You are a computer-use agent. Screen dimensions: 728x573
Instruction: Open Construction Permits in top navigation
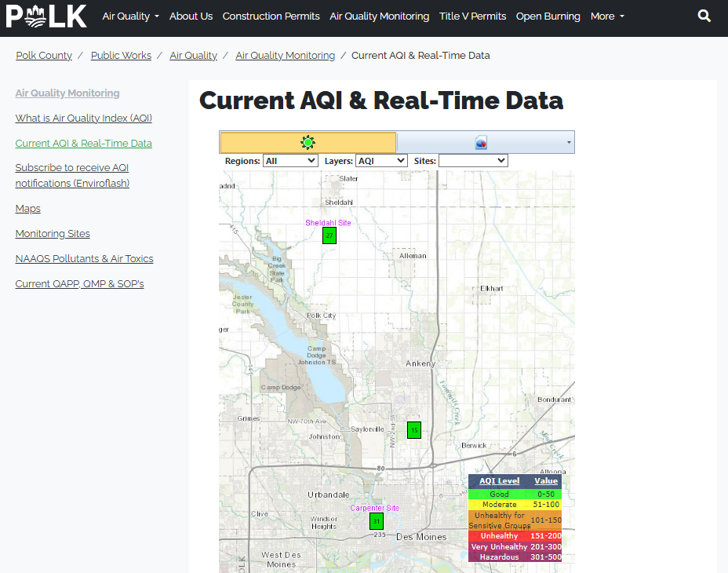coord(271,16)
